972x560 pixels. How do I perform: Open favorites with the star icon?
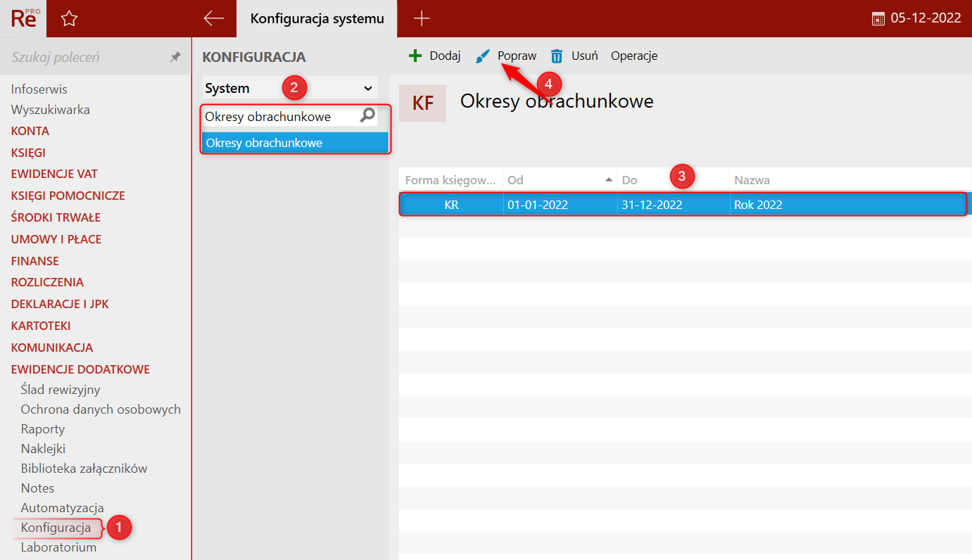[x=69, y=19]
